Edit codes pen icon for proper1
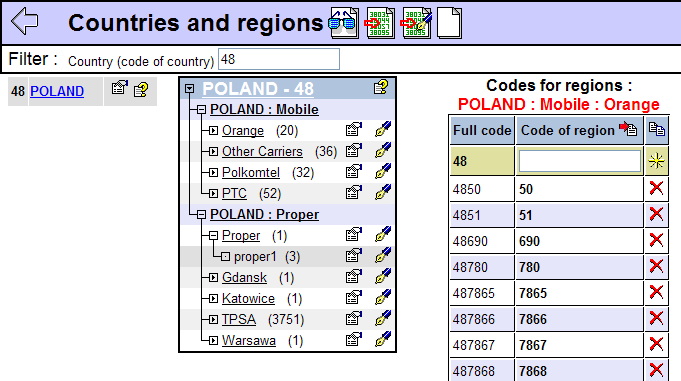 click(383, 255)
